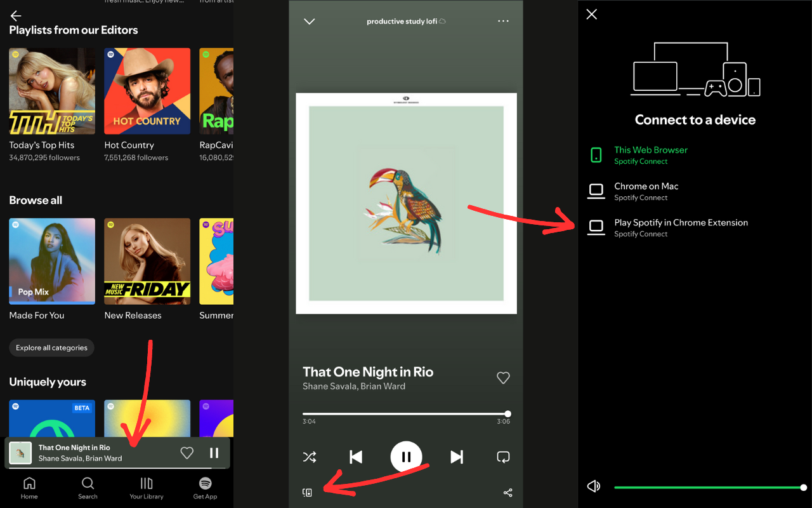The height and width of the screenshot is (508, 812).
Task: Toggle shuffle playback
Action: pyautogui.click(x=310, y=457)
